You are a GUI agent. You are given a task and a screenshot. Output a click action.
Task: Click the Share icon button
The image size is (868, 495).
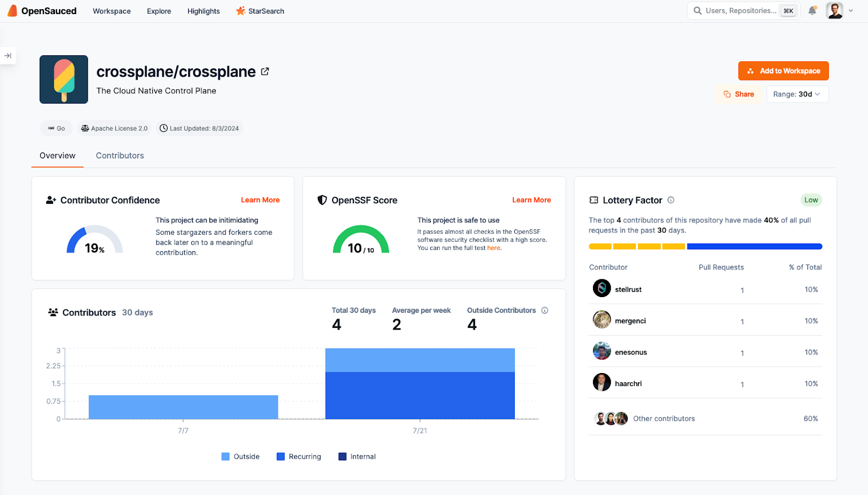[x=727, y=94]
